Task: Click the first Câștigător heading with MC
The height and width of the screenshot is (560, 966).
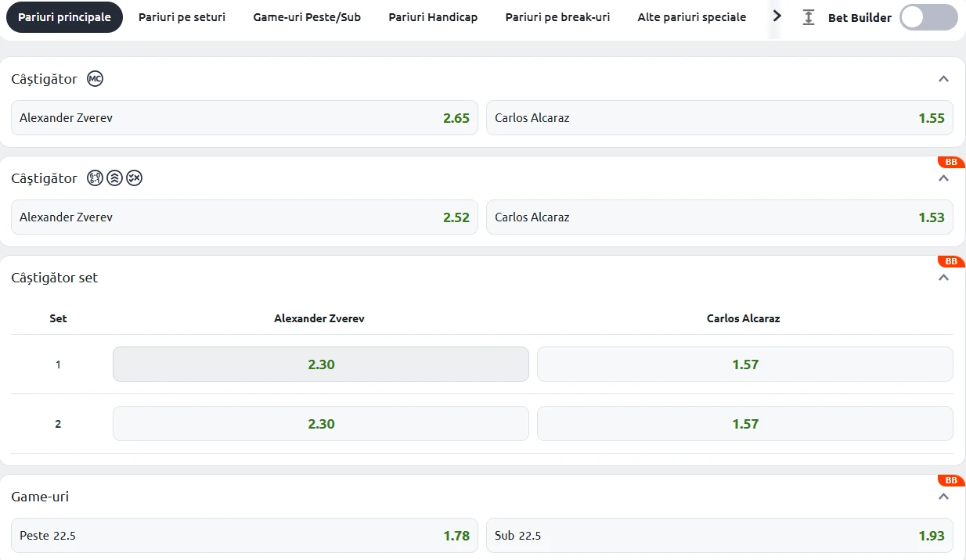Action: pyautogui.click(x=45, y=79)
